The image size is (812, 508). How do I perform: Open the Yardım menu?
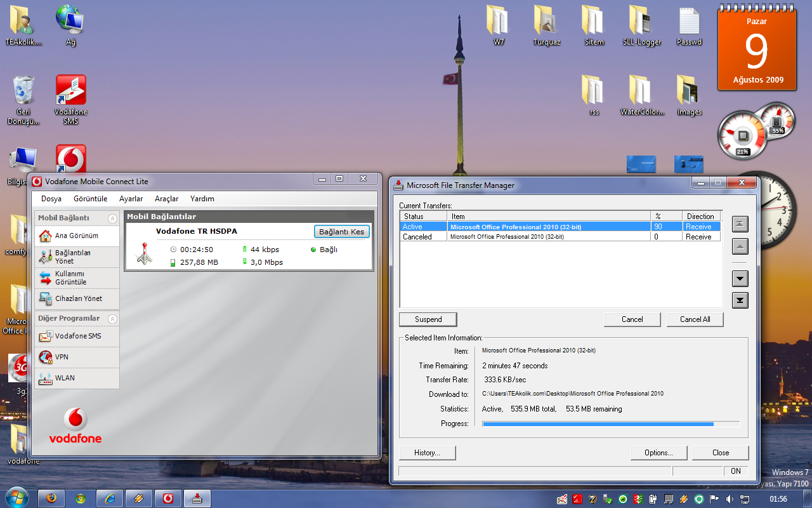click(x=202, y=199)
